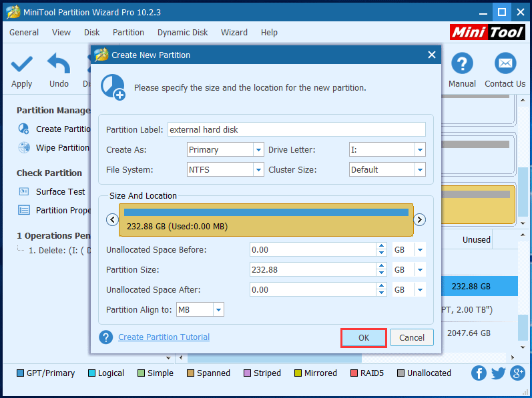Click the yellow partition size bar
The image size is (532, 398).
point(266,220)
